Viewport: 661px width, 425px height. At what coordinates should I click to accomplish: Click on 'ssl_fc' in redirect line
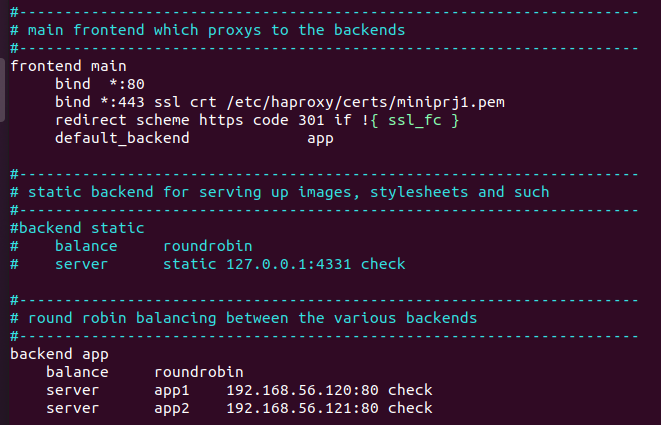pyautogui.click(x=415, y=120)
